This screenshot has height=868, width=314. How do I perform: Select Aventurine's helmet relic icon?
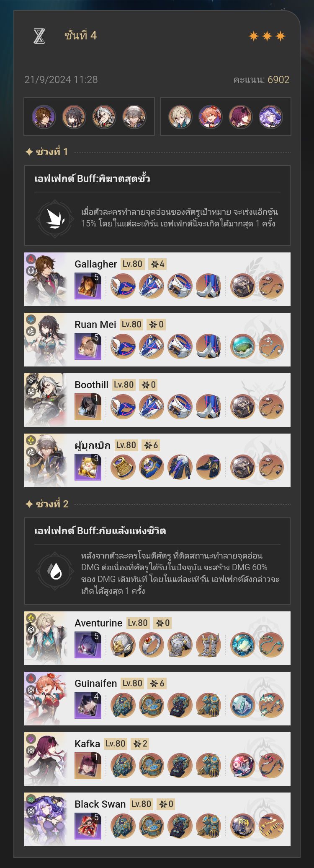(123, 645)
